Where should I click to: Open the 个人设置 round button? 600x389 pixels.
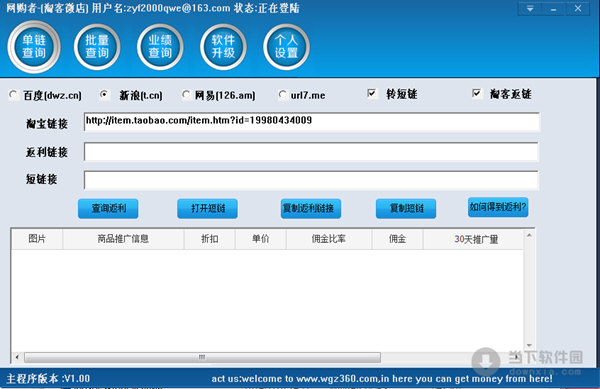point(286,47)
